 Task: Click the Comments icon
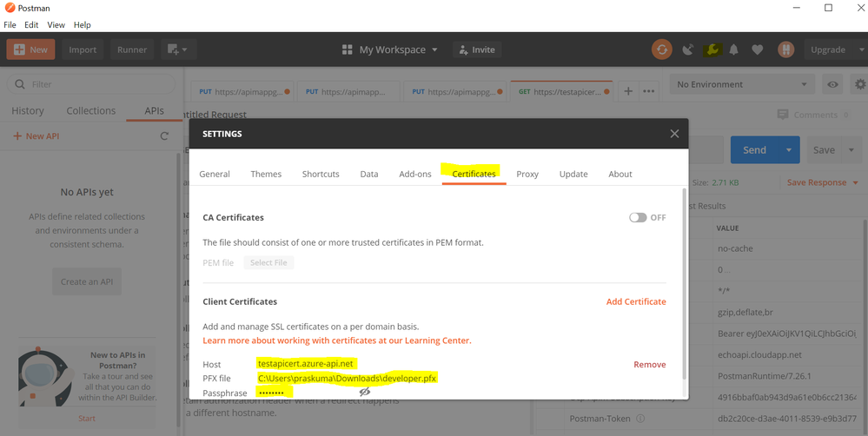(783, 115)
